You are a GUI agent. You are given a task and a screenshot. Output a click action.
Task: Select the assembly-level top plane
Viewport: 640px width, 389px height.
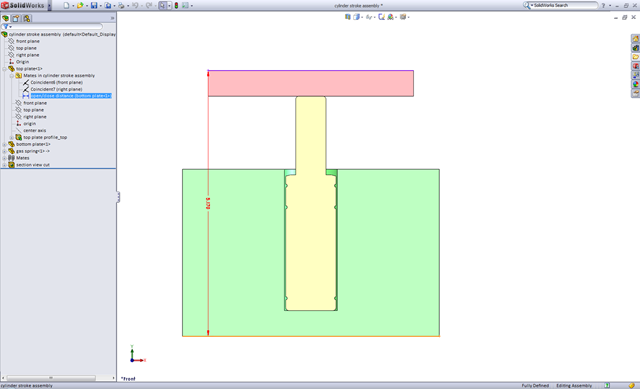point(26,48)
